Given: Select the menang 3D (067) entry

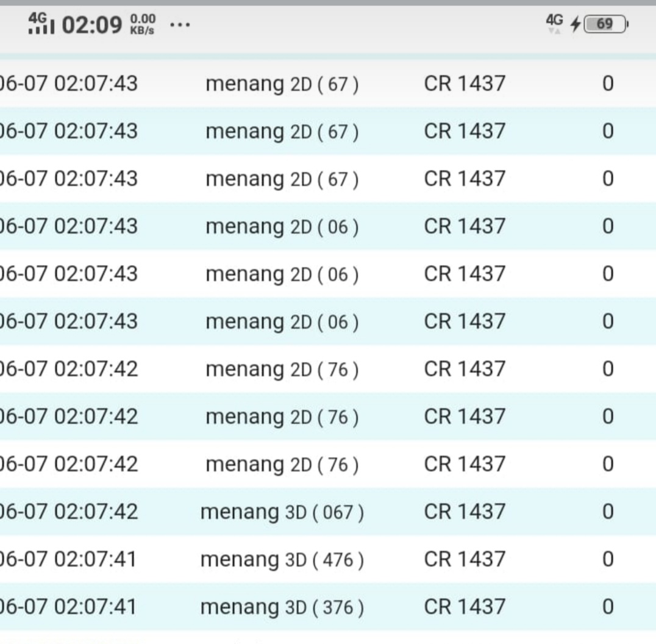Looking at the screenshot, I should (x=282, y=512).
